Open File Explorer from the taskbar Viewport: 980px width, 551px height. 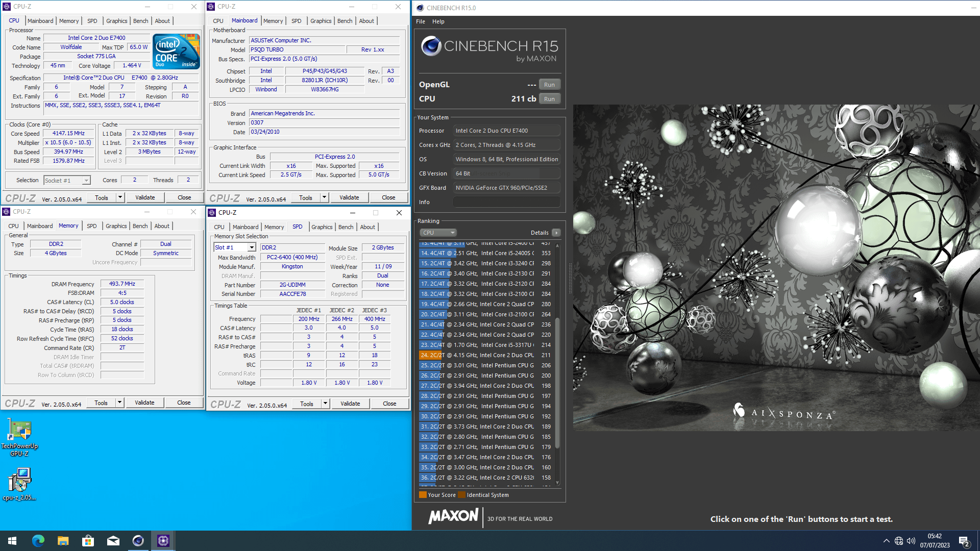click(63, 541)
